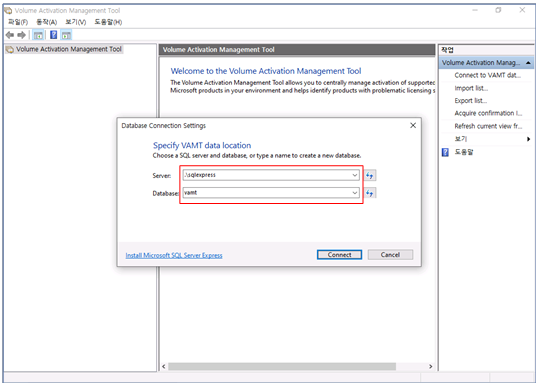Screen dimensions: 539x385
Task: Click the Welcome to the Volume Activation heading
Action: coord(266,71)
